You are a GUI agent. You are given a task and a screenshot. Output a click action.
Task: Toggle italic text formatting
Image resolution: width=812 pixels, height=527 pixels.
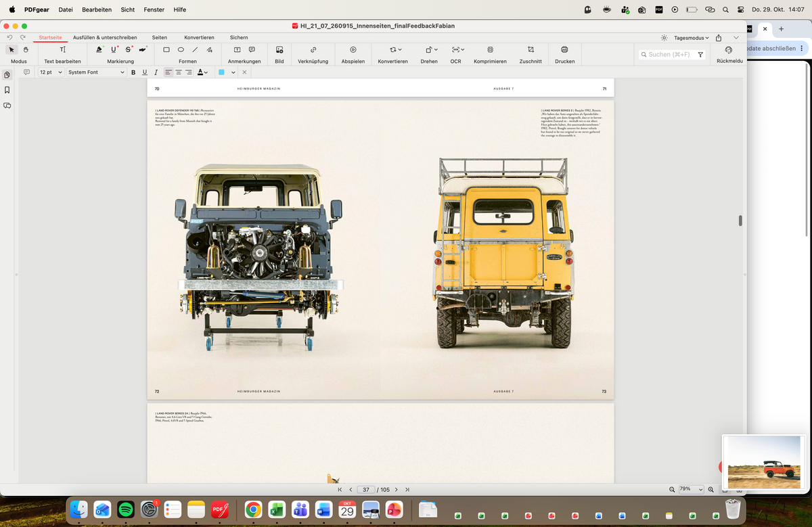click(x=156, y=72)
